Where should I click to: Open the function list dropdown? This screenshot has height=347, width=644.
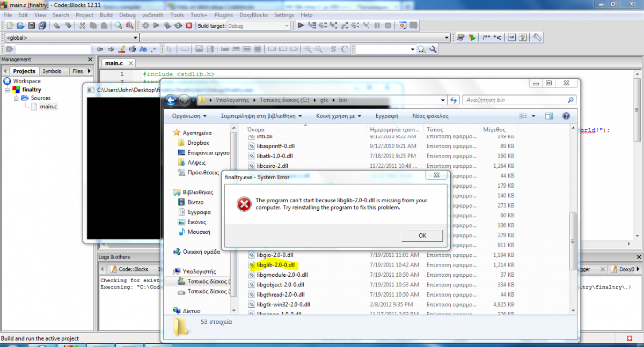447,38
